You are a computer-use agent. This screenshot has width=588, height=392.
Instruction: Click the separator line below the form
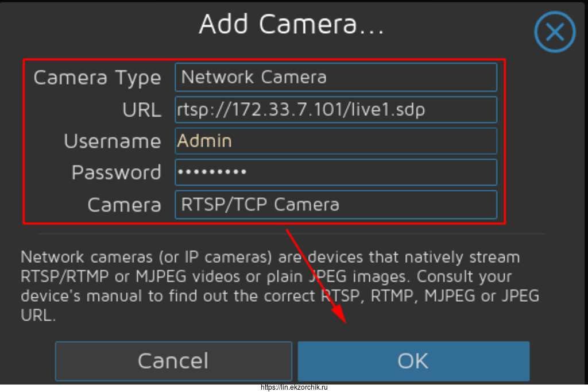291,234
